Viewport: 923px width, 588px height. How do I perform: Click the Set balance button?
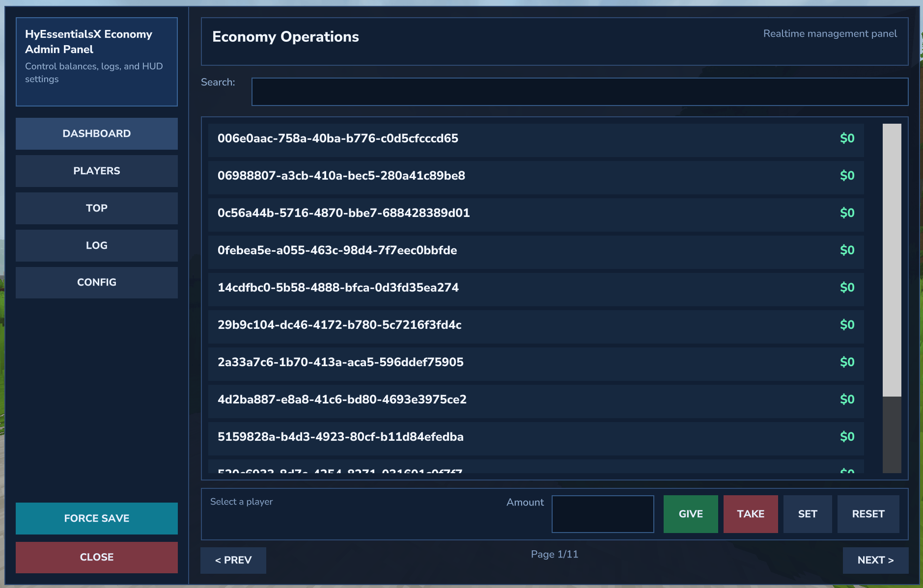tap(807, 514)
